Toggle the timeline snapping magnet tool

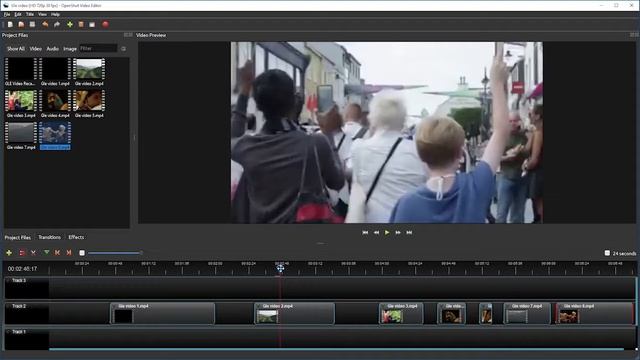coord(22,253)
